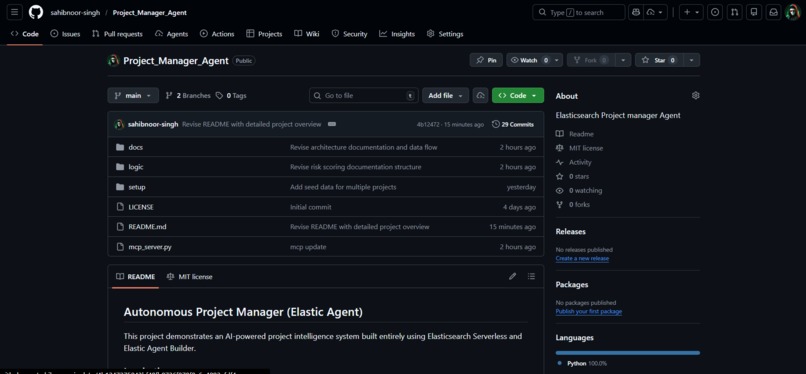Switch to the Issues tab
The width and height of the screenshot is (806, 374).
tap(65, 34)
